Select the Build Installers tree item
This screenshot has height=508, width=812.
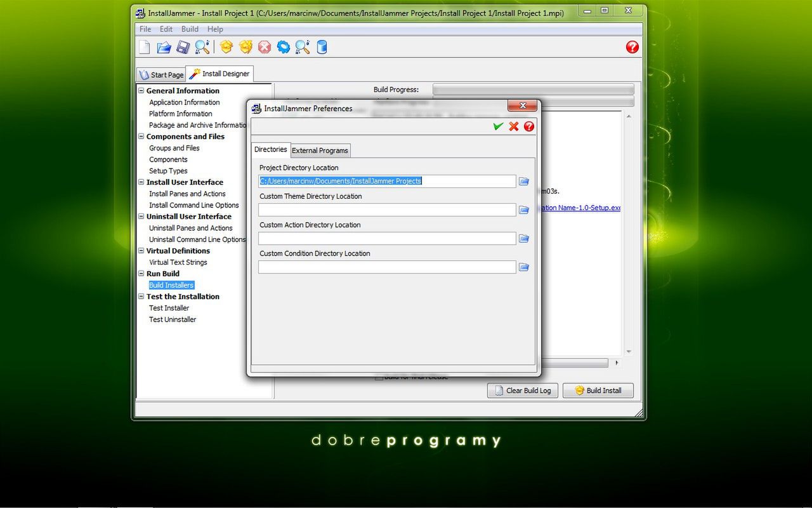(x=171, y=285)
